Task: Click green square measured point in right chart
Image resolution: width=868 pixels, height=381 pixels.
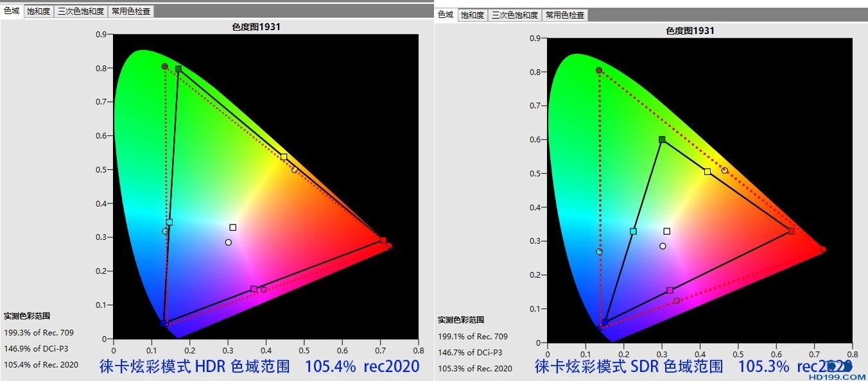Action: pyautogui.click(x=662, y=139)
